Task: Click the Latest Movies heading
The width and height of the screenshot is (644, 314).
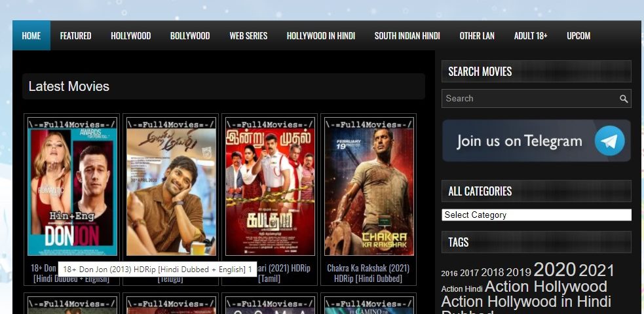Action: click(69, 86)
